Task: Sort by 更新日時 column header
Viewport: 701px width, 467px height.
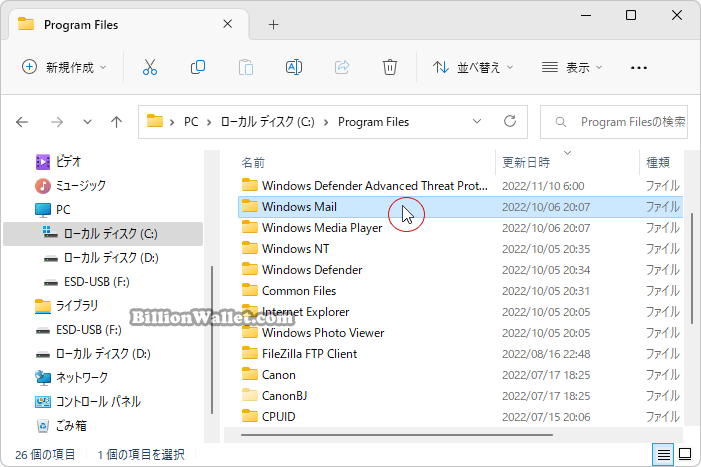Action: 526,163
